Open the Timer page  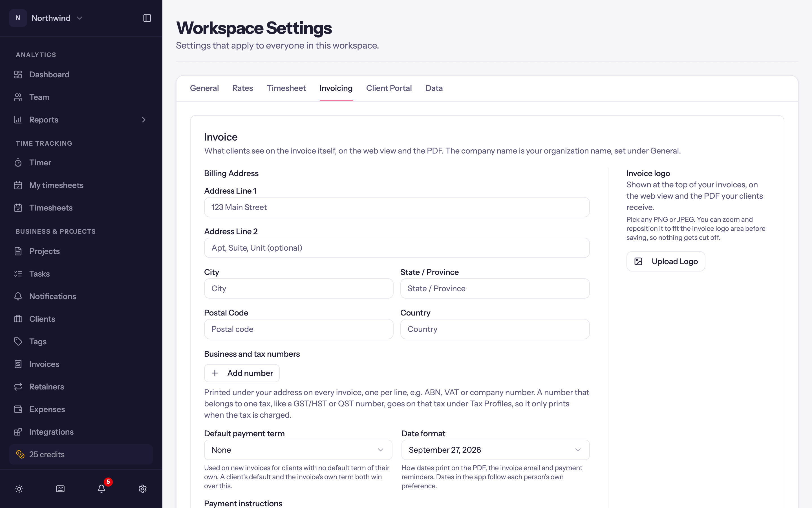[x=81, y=163]
